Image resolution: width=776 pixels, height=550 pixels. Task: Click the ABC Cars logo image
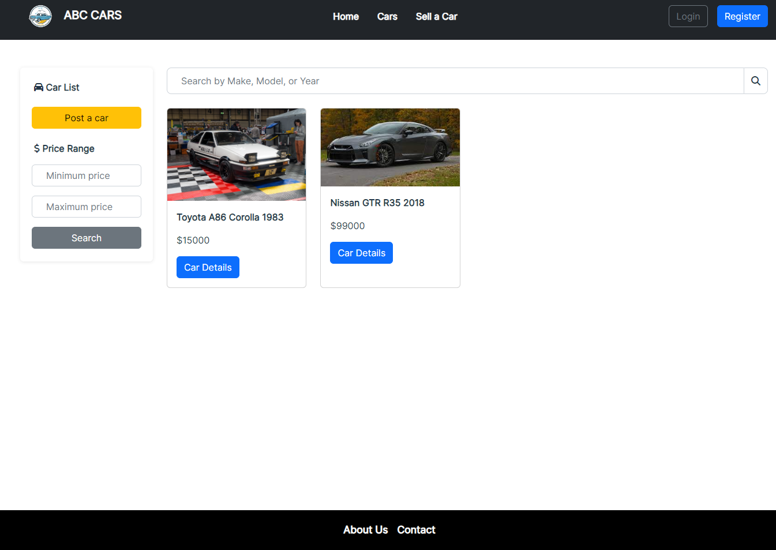[x=40, y=16]
